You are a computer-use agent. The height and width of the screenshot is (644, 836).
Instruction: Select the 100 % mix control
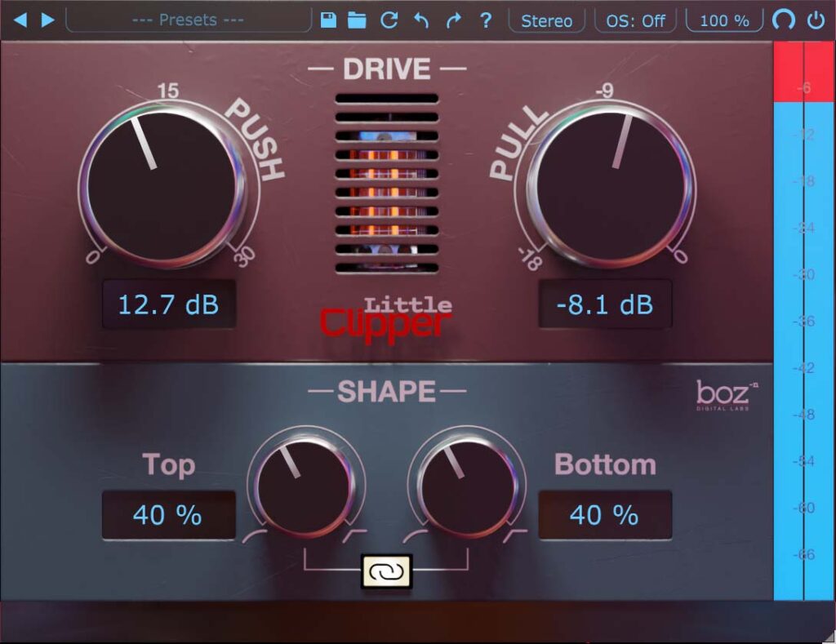tap(722, 20)
